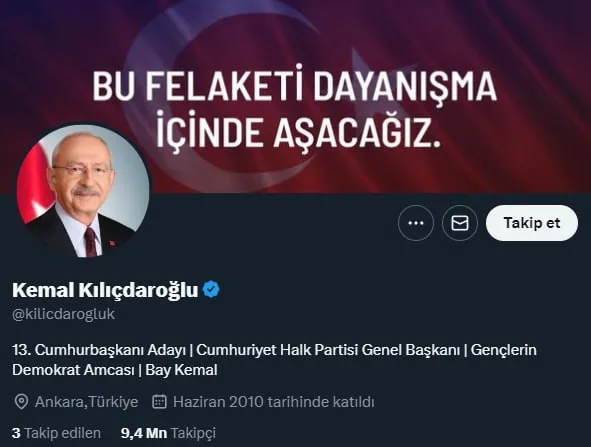Viewport: 591px width, 447px height.
Task: Open the 9,4 Mn Takipçi list
Action: click(168, 433)
